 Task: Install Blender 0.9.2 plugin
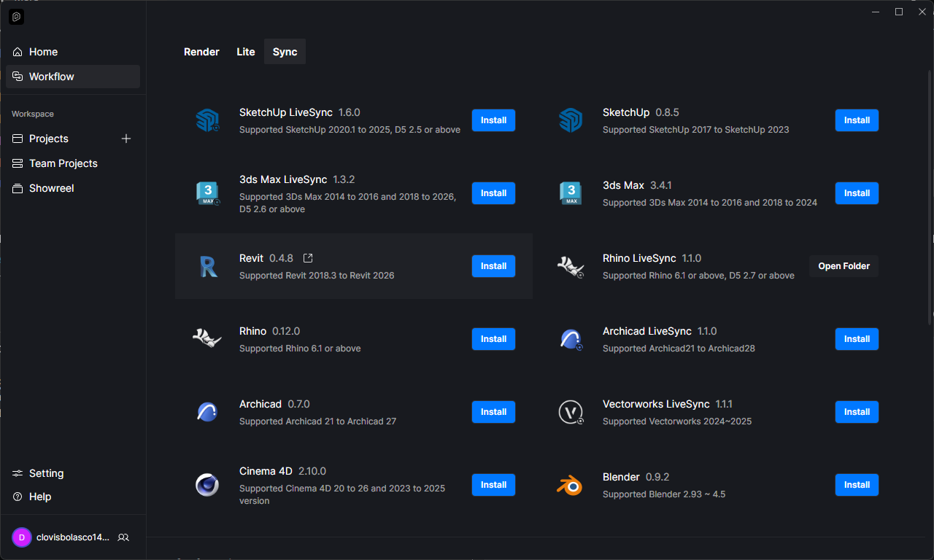857,485
